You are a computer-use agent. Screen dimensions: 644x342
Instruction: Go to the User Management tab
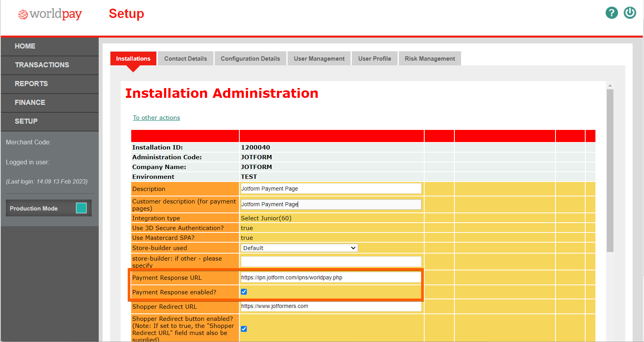319,59
